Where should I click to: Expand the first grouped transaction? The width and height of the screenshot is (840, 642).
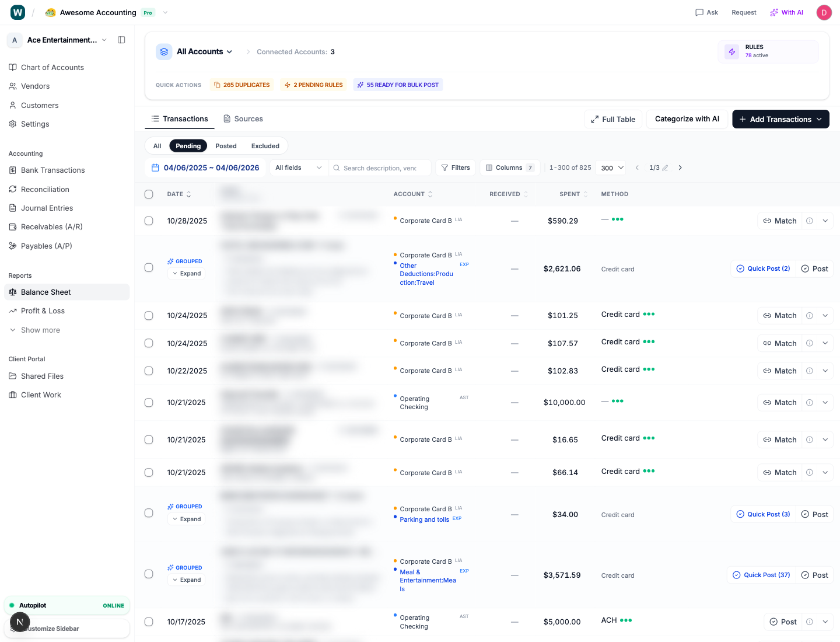coord(186,273)
